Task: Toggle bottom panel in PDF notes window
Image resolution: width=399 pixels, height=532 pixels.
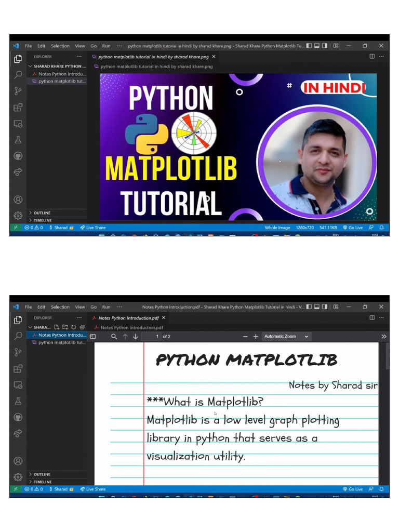Action: [316, 307]
